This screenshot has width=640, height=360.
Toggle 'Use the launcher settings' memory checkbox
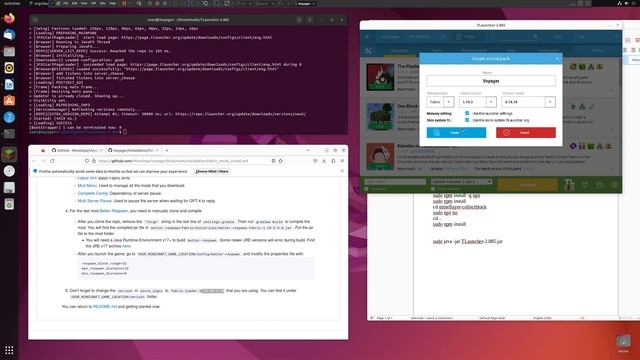coord(467,113)
